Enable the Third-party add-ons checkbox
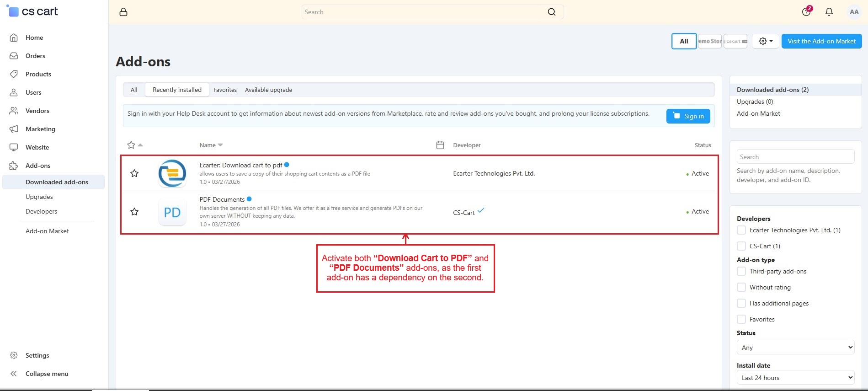The width and height of the screenshot is (868, 391). [741, 271]
